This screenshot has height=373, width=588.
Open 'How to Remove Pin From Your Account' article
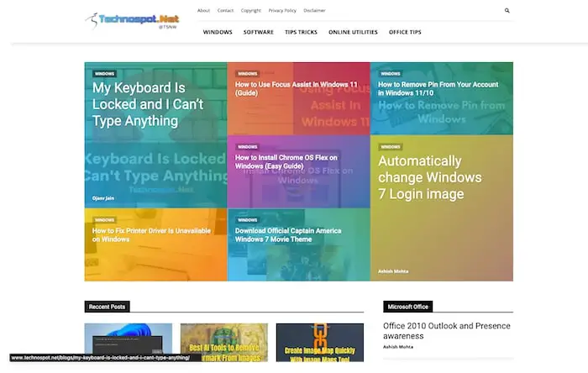[438, 89]
